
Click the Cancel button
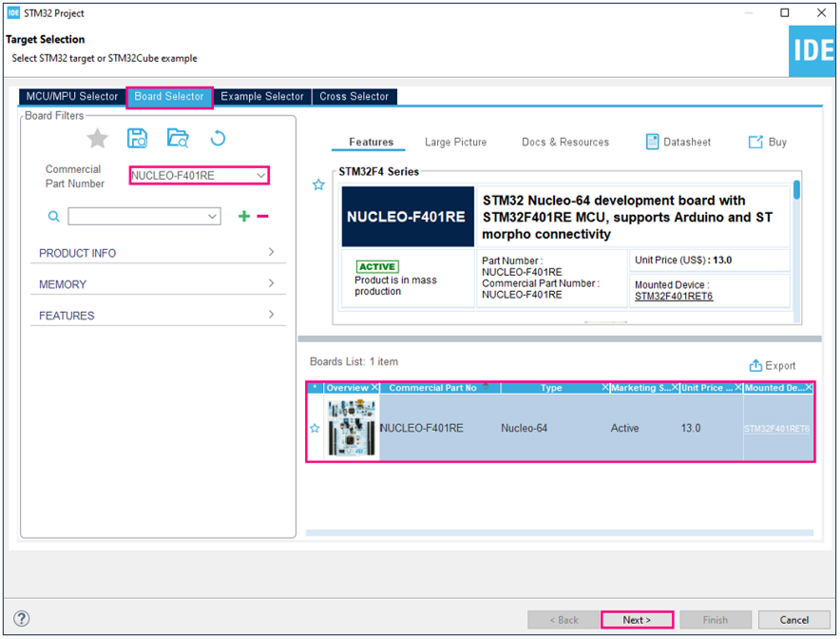(x=794, y=620)
